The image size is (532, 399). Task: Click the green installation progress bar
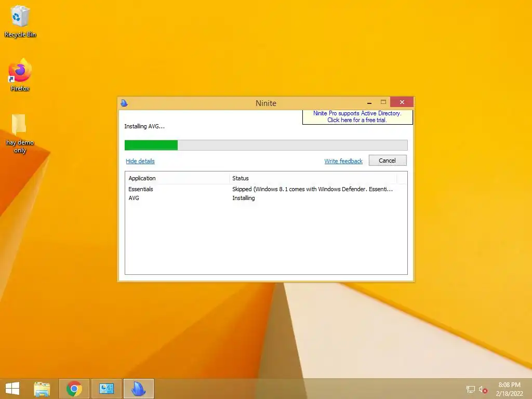pyautogui.click(x=266, y=145)
